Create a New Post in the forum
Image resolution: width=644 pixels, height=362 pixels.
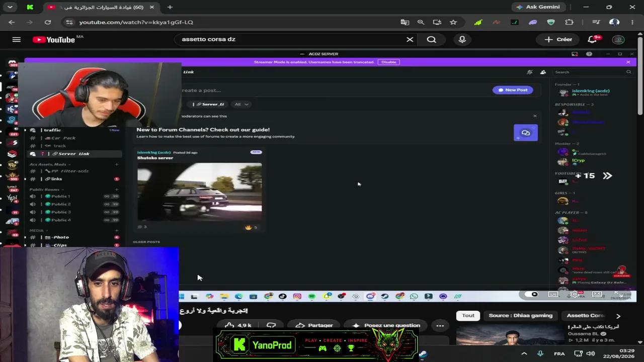[513, 90]
